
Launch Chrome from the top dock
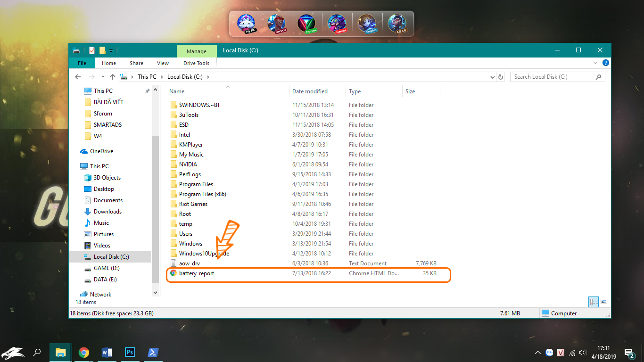click(x=307, y=24)
